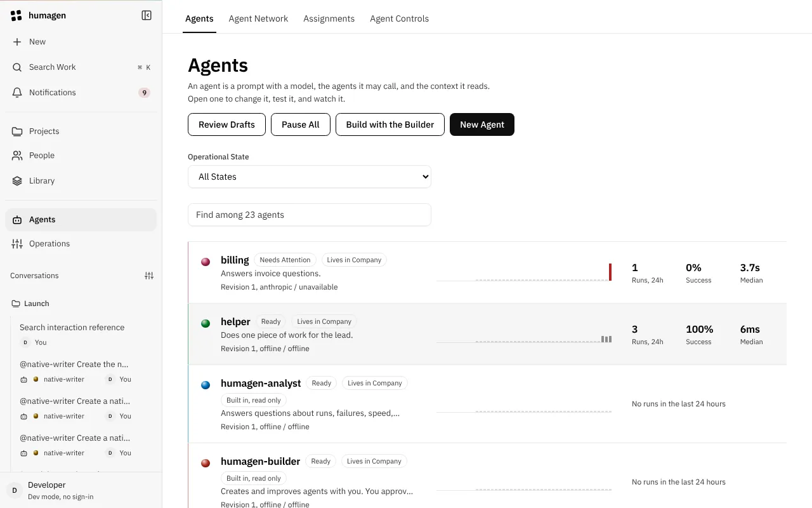This screenshot has width=812, height=508.
Task: Open the Assignments tab
Action: pos(329,18)
